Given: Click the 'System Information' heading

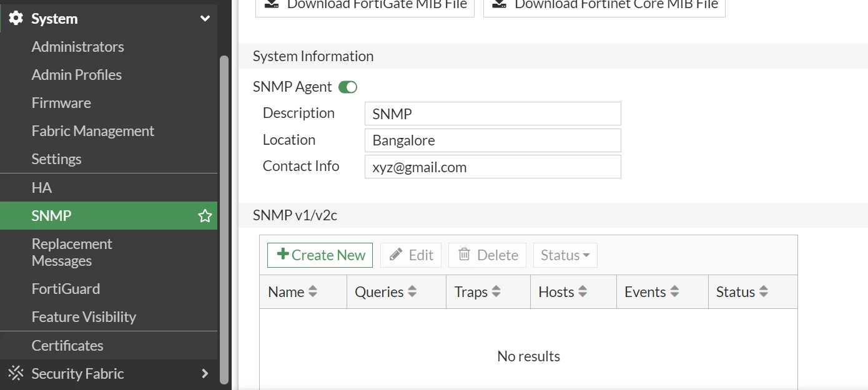Looking at the screenshot, I should [313, 56].
